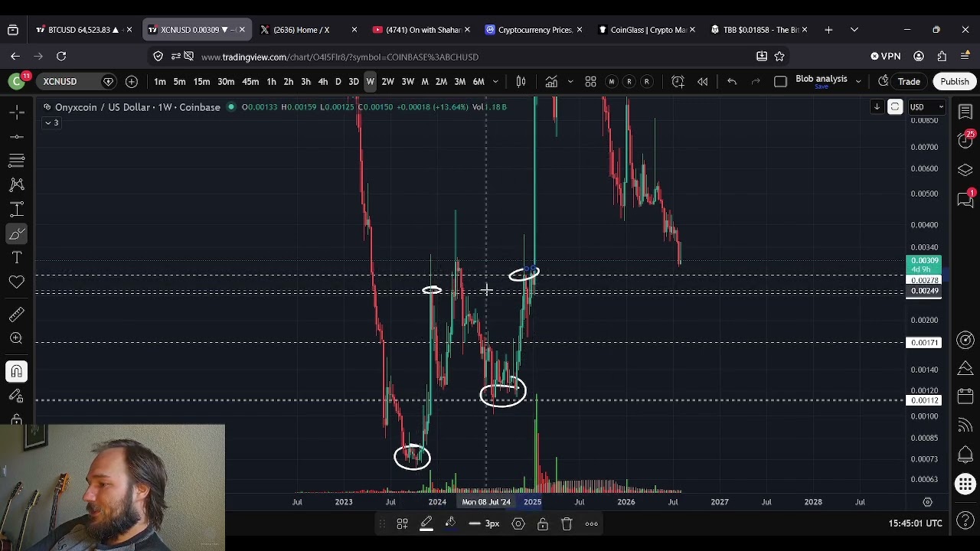Open the patterns drawing tool group
The image size is (980, 551).
tap(16, 184)
